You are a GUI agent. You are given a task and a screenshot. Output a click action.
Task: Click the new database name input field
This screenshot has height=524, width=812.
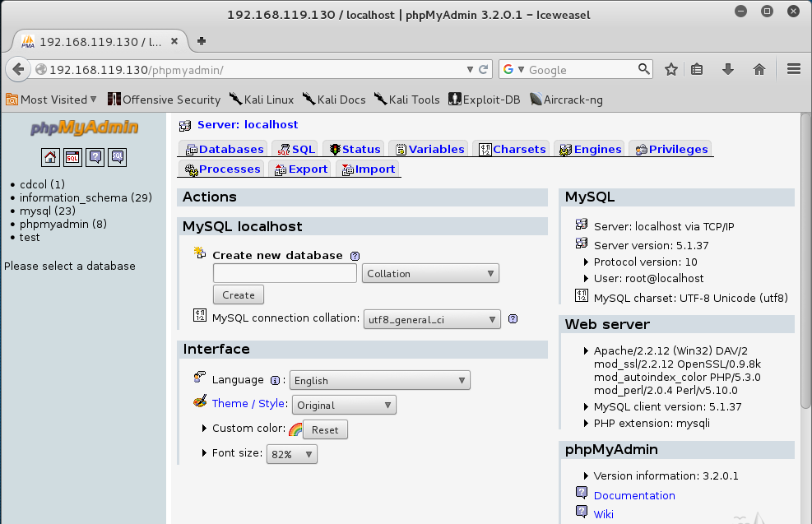tap(285, 273)
